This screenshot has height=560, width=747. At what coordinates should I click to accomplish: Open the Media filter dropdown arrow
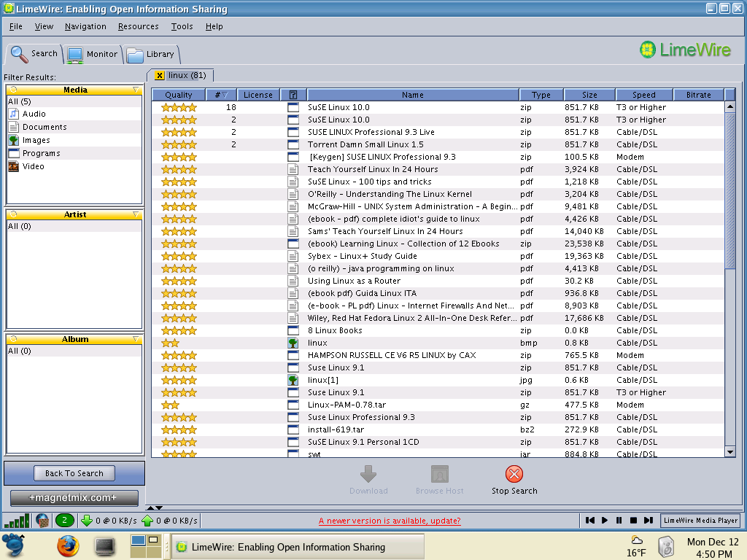point(136,90)
